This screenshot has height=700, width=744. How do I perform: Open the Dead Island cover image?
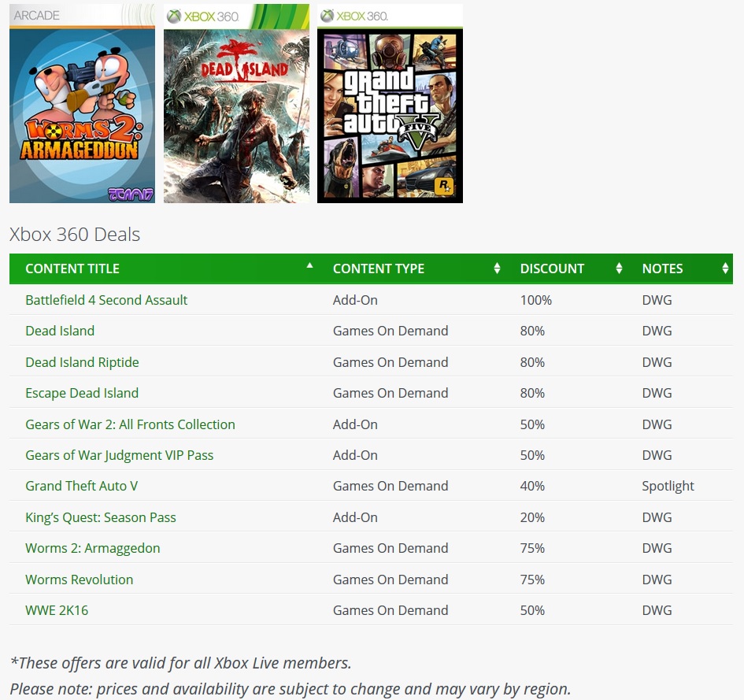[x=236, y=103]
